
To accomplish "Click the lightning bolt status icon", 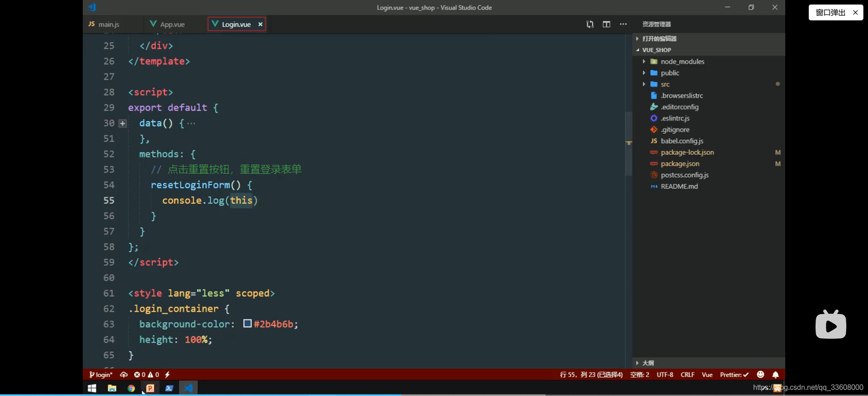I will coord(167,375).
